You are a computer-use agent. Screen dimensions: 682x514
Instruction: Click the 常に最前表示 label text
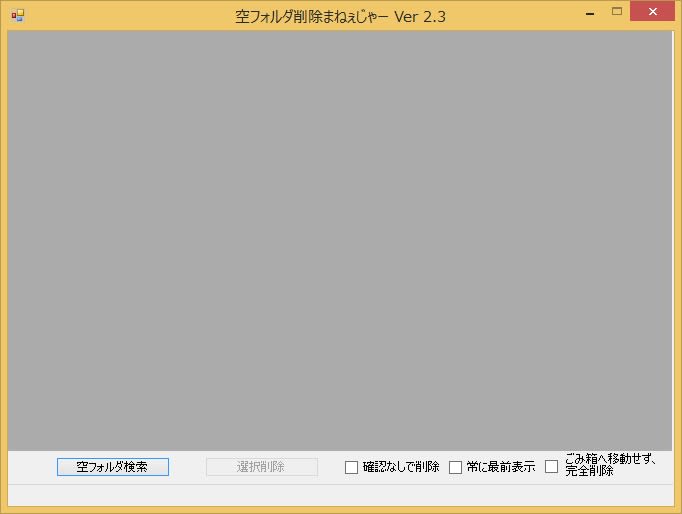coord(500,467)
